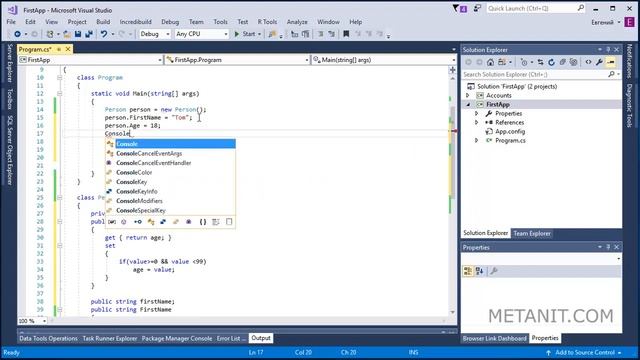Open the FirstApp.Program type dropdown
Screen dimensions: 640x360
click(x=237, y=60)
